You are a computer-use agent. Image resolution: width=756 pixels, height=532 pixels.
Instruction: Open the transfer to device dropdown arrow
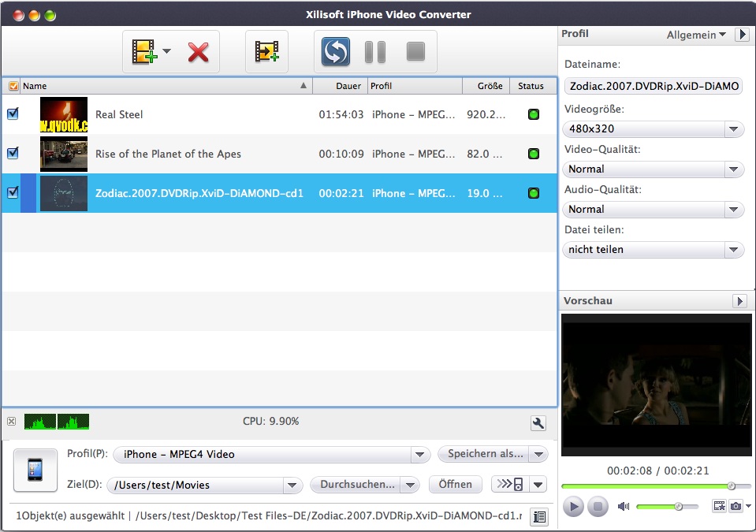click(538, 484)
